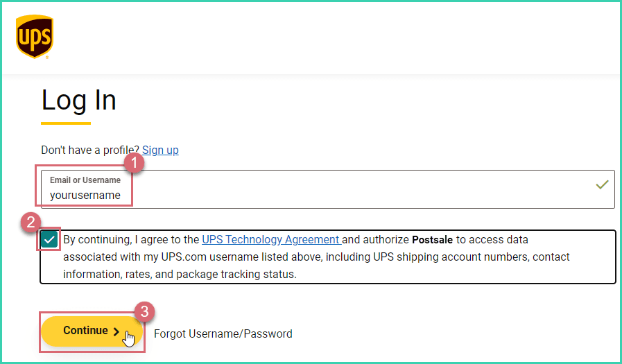Click the "Don't have a profile?" text
Image resolution: width=622 pixels, height=364 pixels.
pyautogui.click(x=90, y=150)
